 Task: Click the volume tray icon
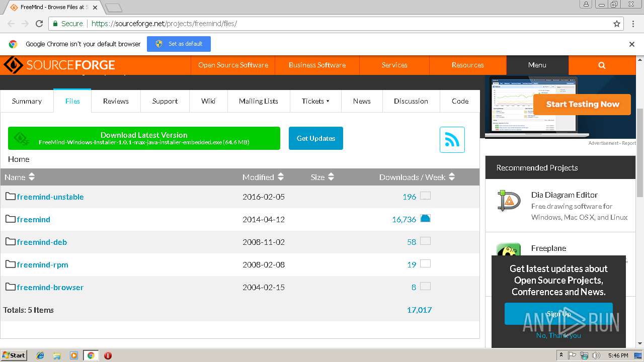pos(596,355)
